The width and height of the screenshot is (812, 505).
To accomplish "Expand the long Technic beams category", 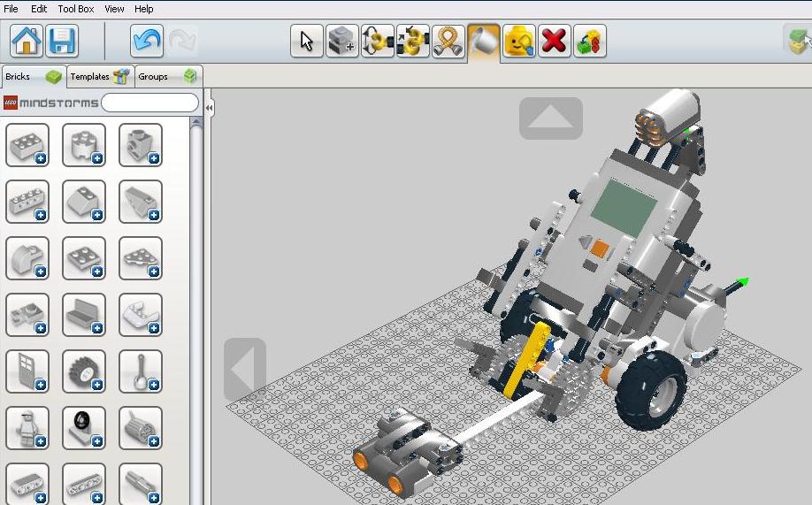I will 84,484.
